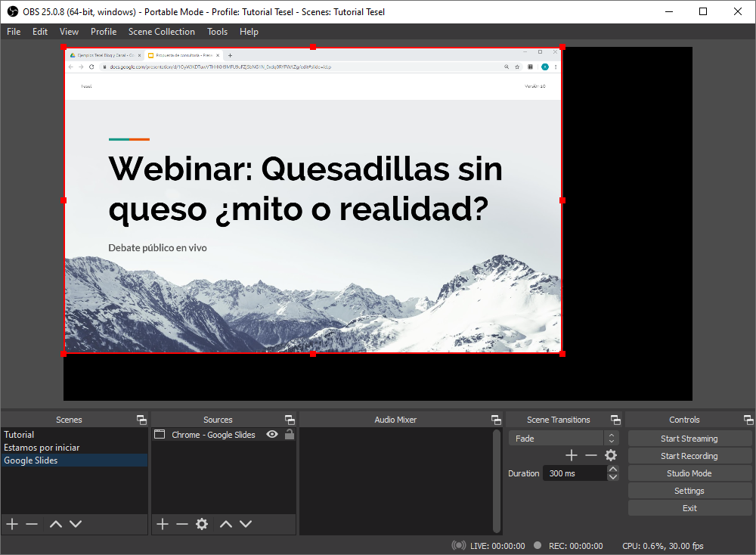Decrease the transition duration
Image resolution: width=756 pixels, height=555 pixels.
click(613, 476)
